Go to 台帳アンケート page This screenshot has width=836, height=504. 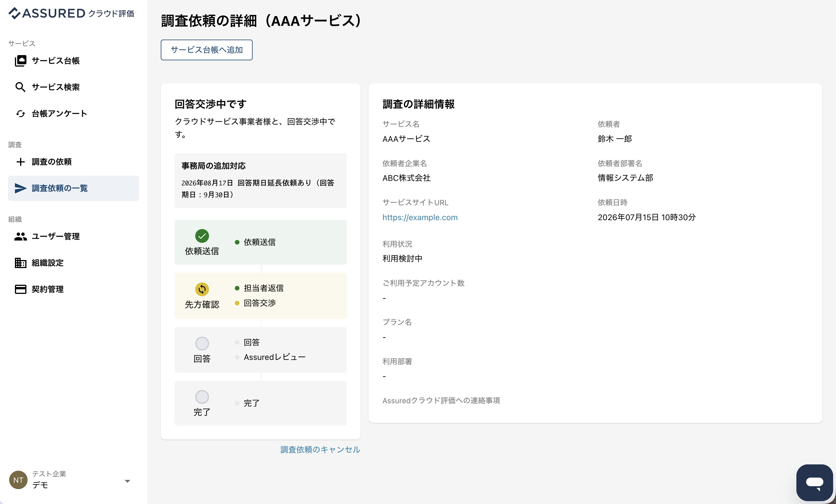(x=73, y=114)
